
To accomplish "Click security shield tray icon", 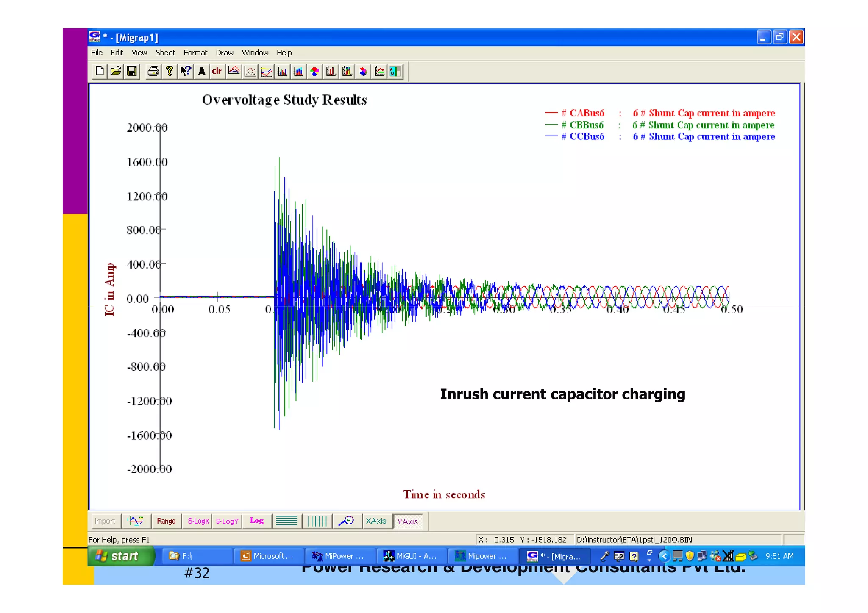I will coord(690,556).
